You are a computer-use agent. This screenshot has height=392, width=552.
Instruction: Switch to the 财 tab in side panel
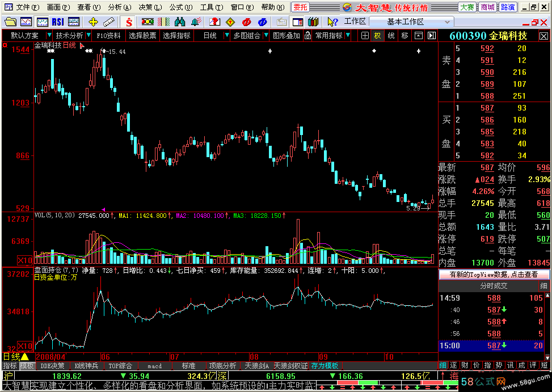[x=465, y=365]
